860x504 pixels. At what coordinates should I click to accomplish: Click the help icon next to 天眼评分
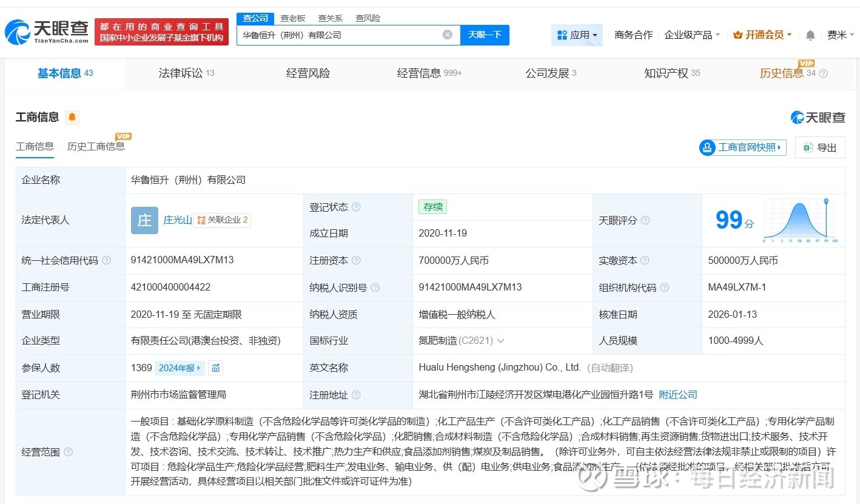645,220
